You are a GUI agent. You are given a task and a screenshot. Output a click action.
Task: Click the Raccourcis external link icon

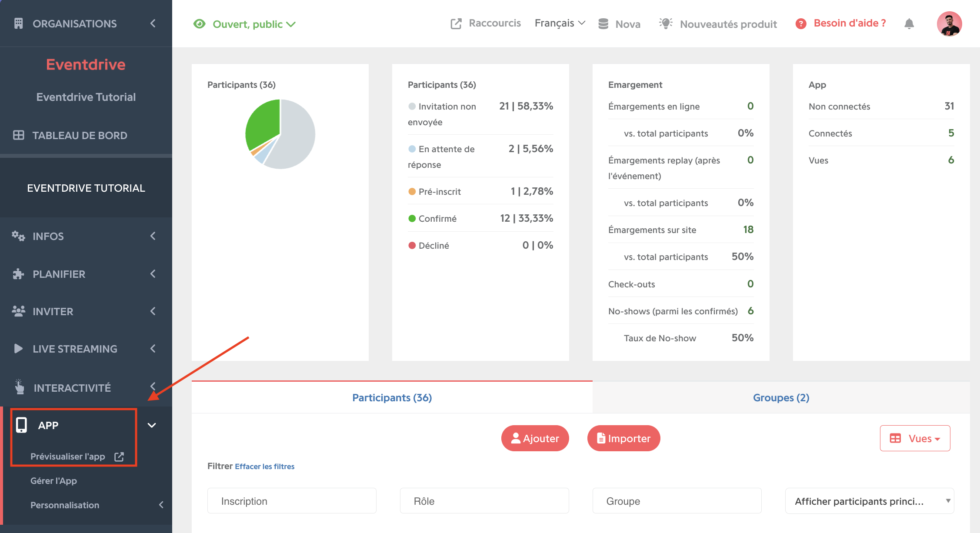point(456,23)
